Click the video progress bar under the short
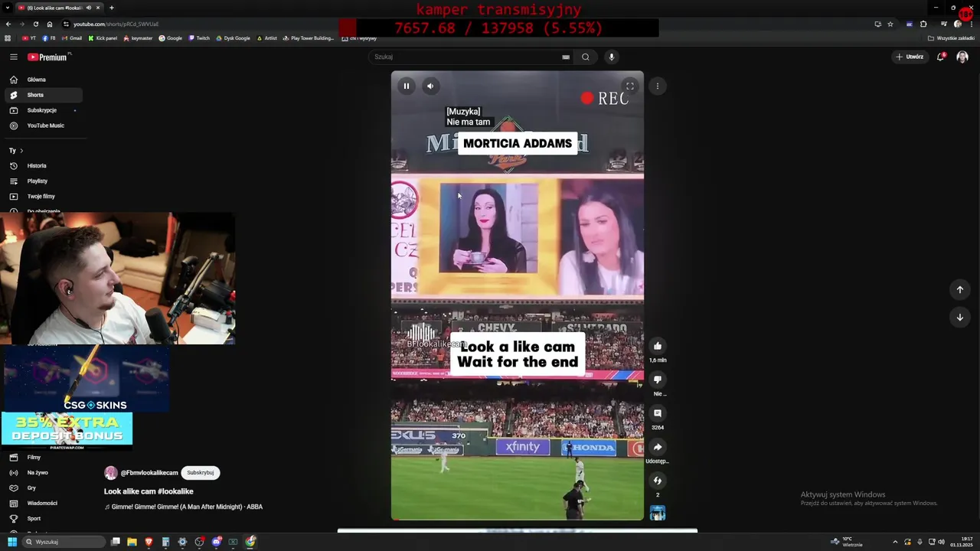This screenshot has height=551, width=980. click(518, 520)
